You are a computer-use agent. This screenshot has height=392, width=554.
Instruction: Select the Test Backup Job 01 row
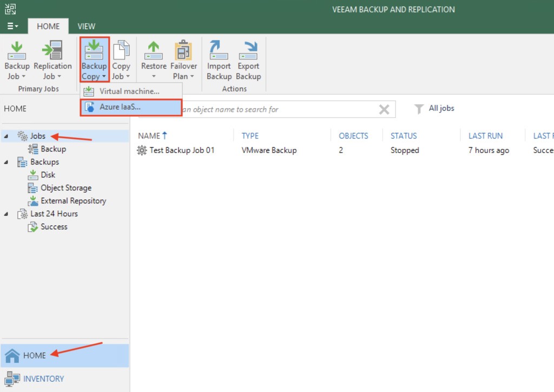pyautogui.click(x=345, y=150)
